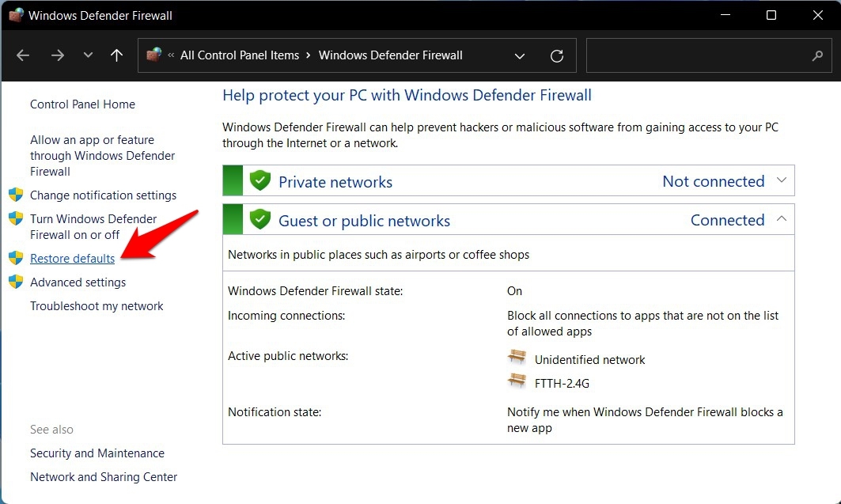
Task: Click inside the Control Panel search box
Action: click(x=696, y=55)
